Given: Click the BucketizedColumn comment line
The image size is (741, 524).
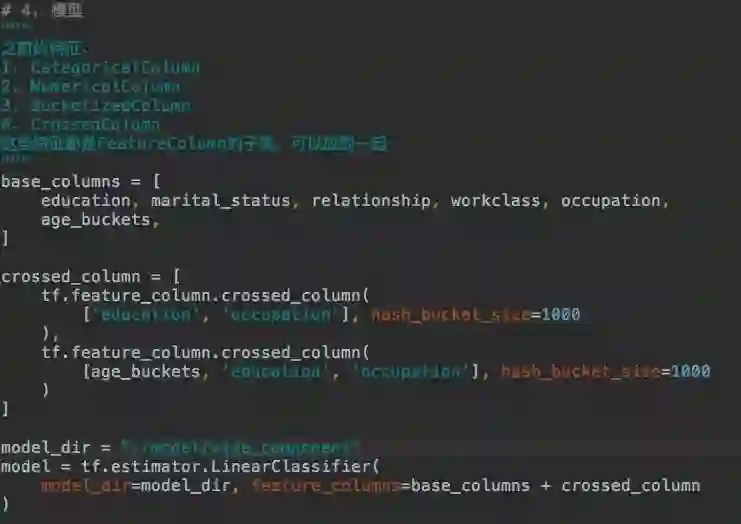Looking at the screenshot, I should tap(96, 105).
